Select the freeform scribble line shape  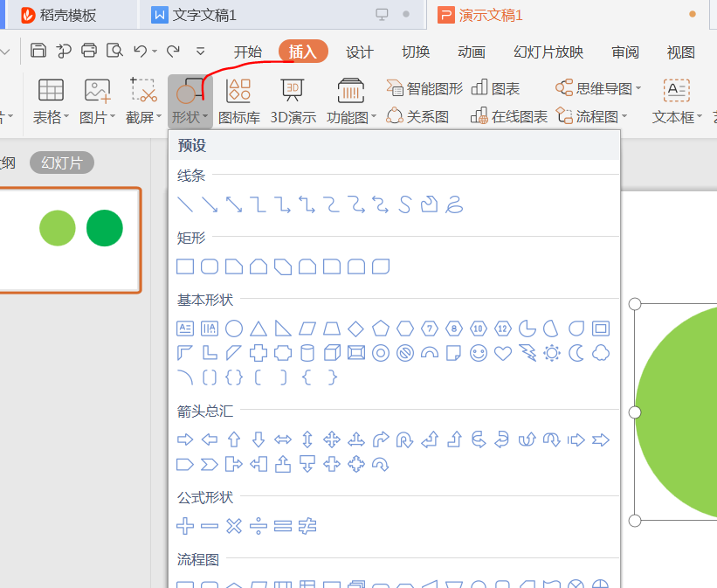[x=454, y=204]
